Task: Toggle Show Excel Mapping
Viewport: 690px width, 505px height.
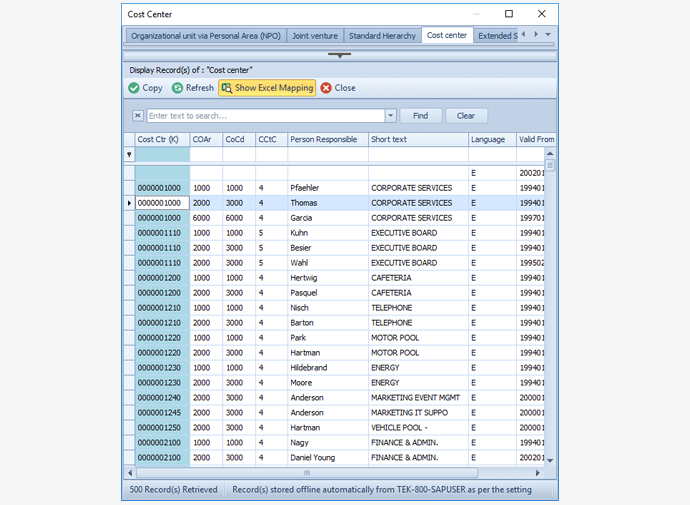Action: (267, 88)
